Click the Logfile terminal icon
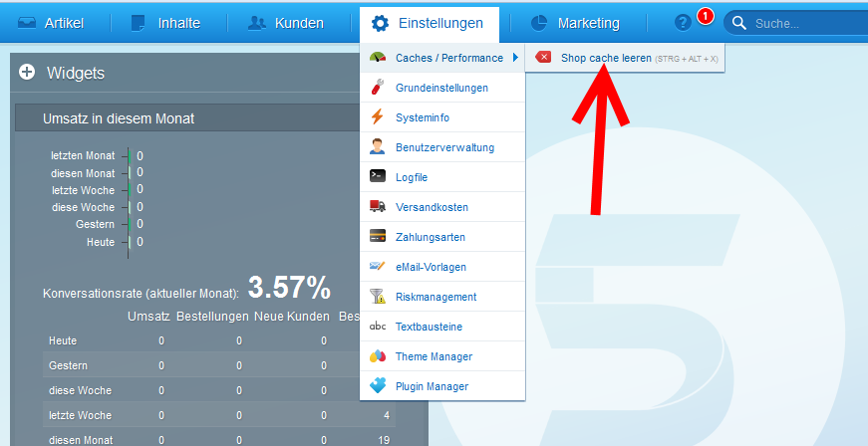Image resolution: width=868 pixels, height=446 pixels. [x=377, y=176]
